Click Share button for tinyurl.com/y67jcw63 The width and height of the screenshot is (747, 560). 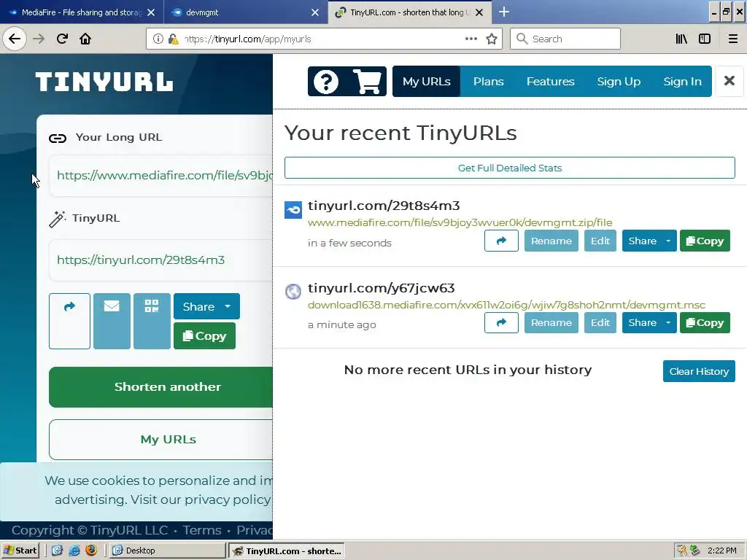coord(642,323)
